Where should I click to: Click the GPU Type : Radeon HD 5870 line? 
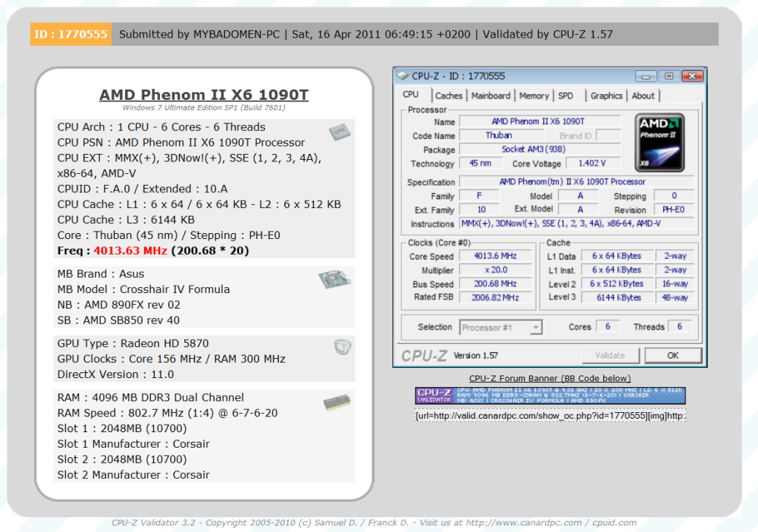[133, 343]
